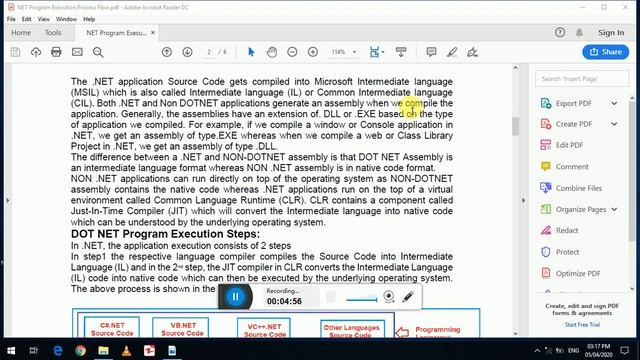Image resolution: width=640 pixels, height=360 pixels.
Task: Select the arrow selection tool
Action: pyautogui.click(x=251, y=52)
